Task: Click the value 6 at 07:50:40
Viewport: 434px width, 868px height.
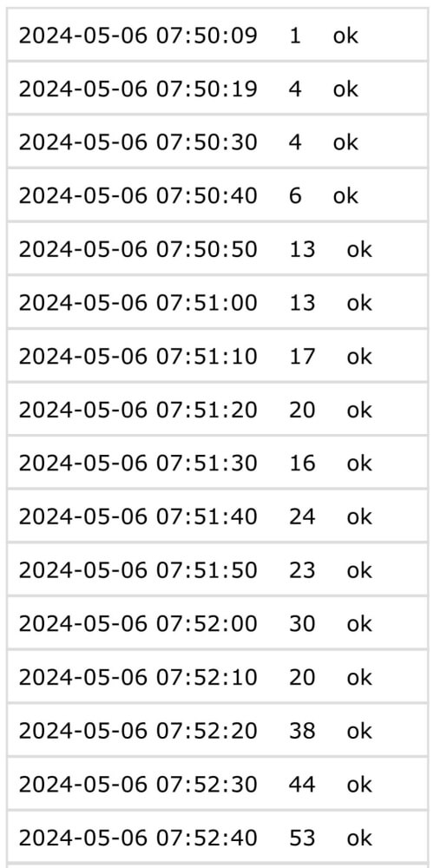Action: [x=296, y=195]
